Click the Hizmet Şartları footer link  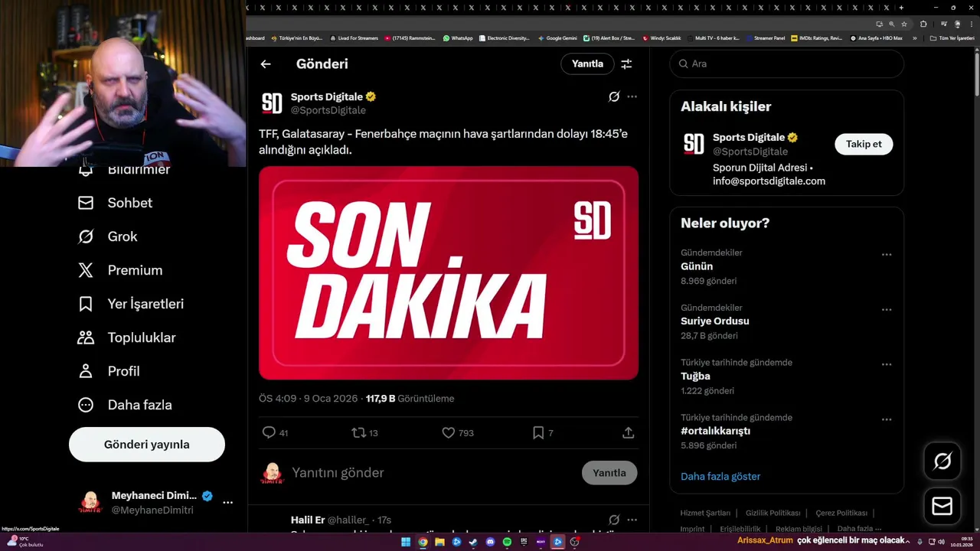(x=705, y=513)
